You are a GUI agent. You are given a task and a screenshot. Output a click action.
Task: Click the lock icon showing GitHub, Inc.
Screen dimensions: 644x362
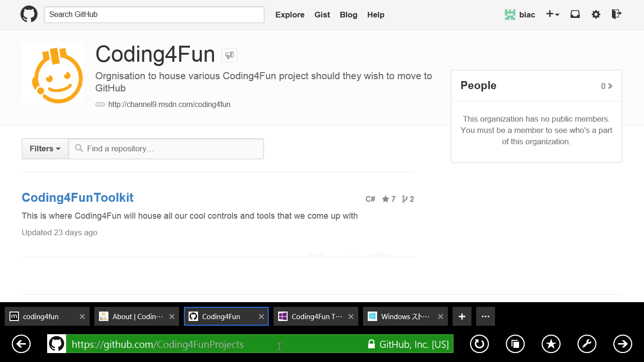372,344
